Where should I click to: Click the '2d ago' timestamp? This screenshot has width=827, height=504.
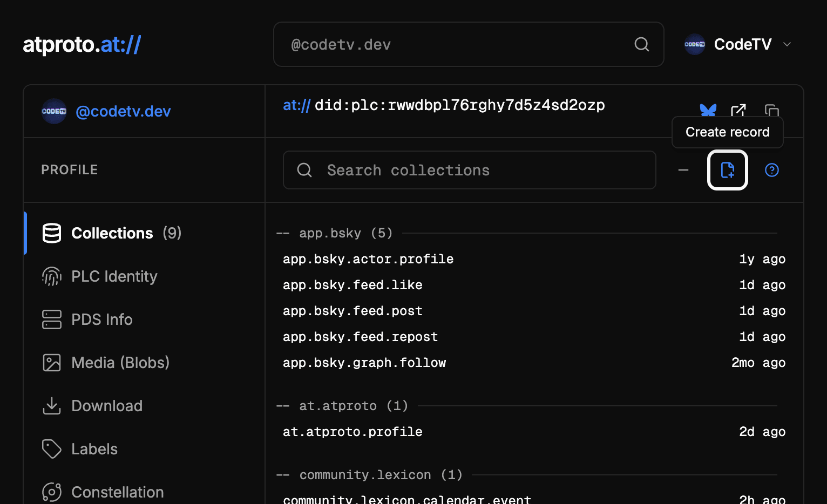pyautogui.click(x=762, y=432)
